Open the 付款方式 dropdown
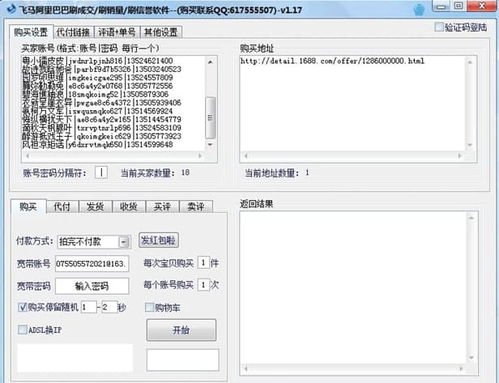The width and height of the screenshot is (499, 383). point(124,242)
